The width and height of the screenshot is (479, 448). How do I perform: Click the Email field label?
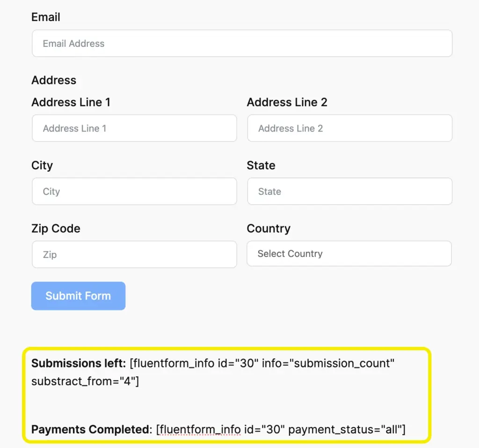pos(45,17)
